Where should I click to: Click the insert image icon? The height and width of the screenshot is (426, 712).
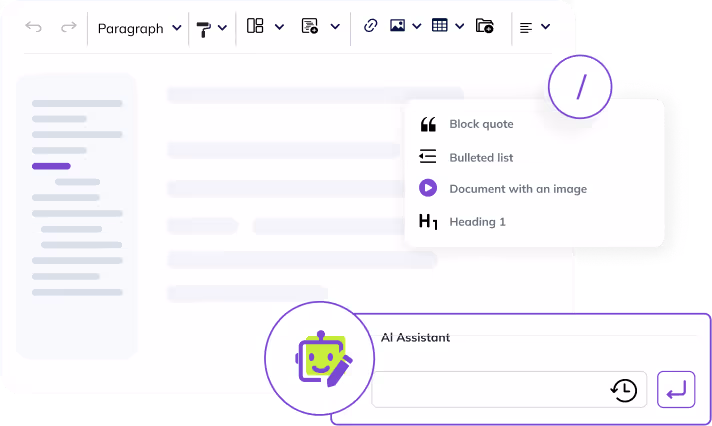click(398, 27)
